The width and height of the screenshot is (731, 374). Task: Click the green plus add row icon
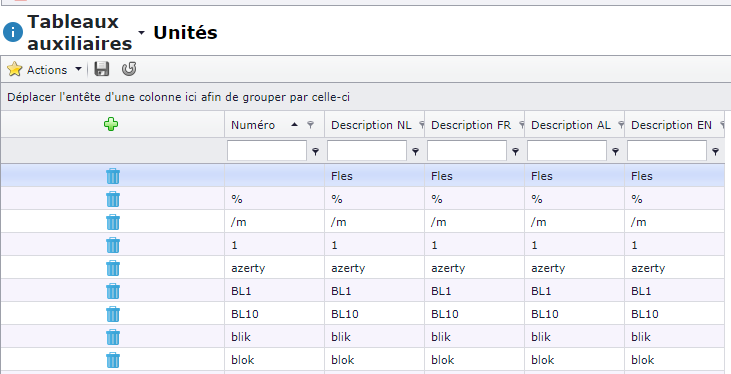point(111,124)
